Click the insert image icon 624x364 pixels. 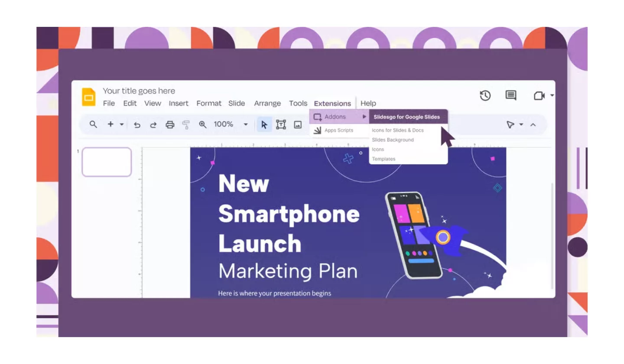pyautogui.click(x=298, y=125)
